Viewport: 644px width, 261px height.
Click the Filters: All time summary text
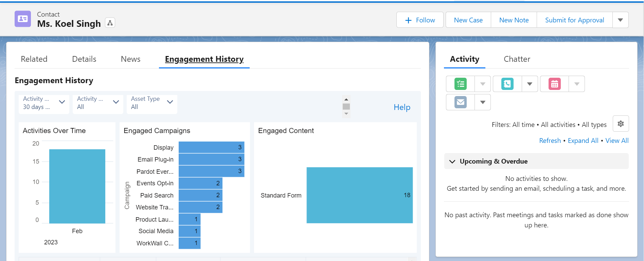[549, 125]
